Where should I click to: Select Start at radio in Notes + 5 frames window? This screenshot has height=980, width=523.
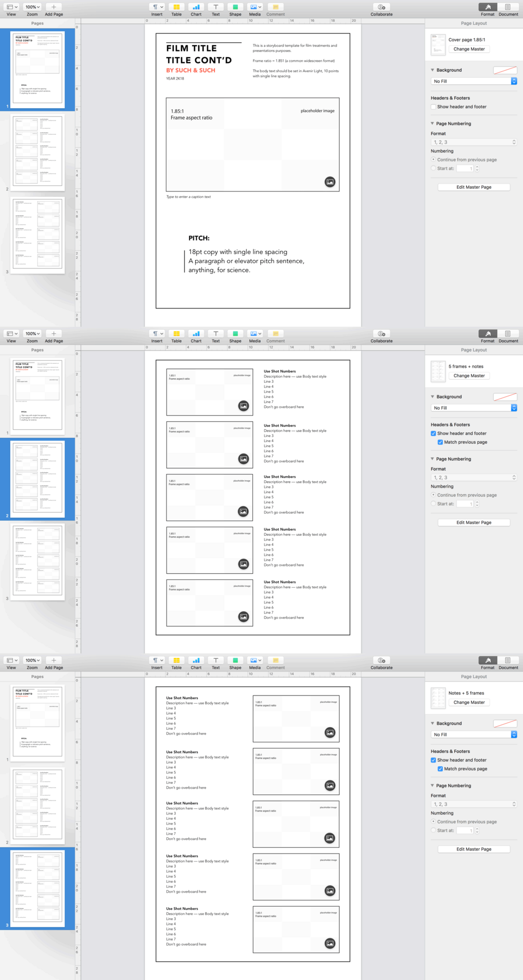[x=433, y=830]
